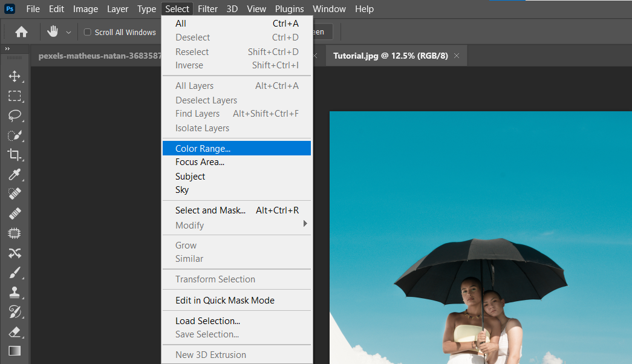The width and height of the screenshot is (632, 364).
Task: Select the Clone Stamp tool
Action: tap(15, 292)
